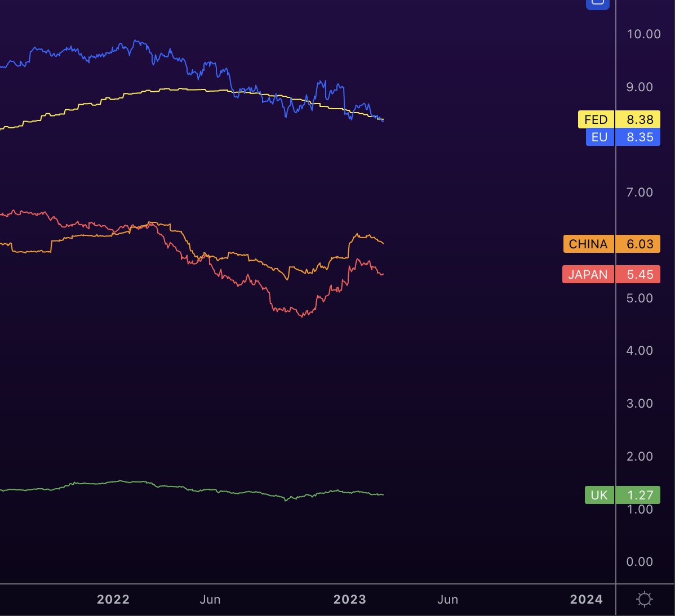Click the Jun label after 2023
Viewport: 675px width, 616px height.
448,599
